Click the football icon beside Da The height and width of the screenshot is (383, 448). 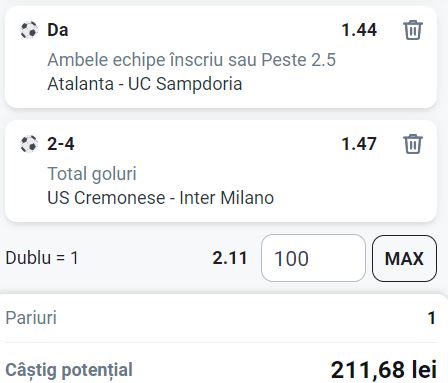[x=29, y=30]
